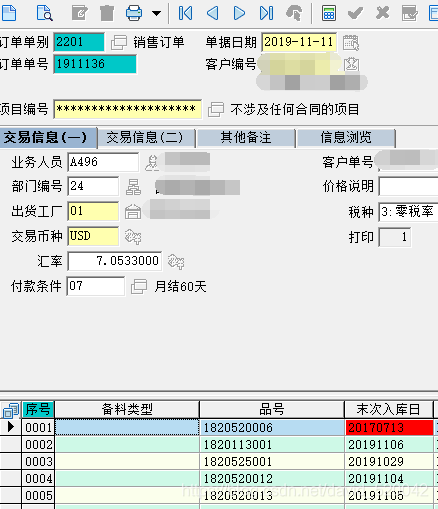The height and width of the screenshot is (509, 438).
Task: Click the row pointer arrow beside 0001
Action: pyautogui.click(x=11, y=427)
